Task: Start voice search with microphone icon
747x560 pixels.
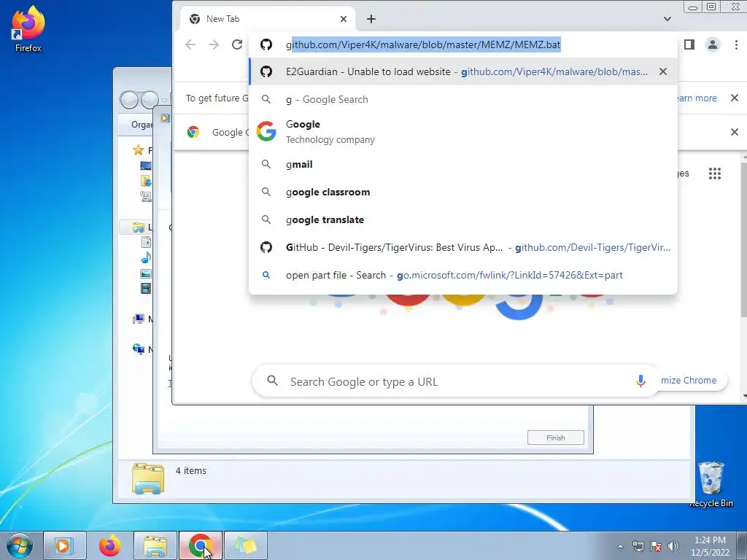Action: [640, 381]
